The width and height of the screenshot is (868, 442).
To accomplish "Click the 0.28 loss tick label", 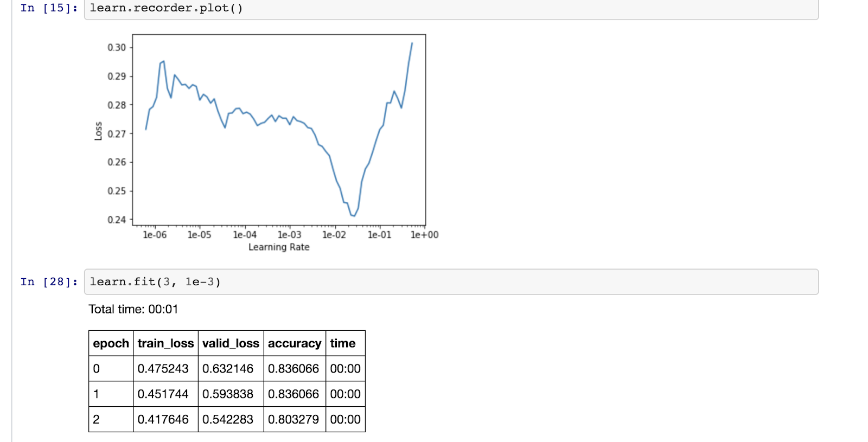I will [x=117, y=105].
